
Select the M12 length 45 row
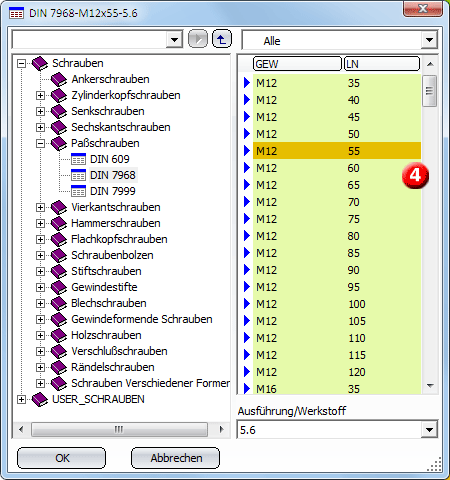337,117
